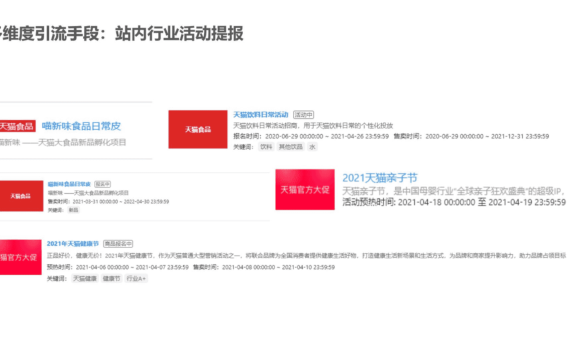Viewport: 570px width, 360px height.
Task: Click the 天猫食品 thumbnail beside 天猫饮料日常活动
Action: pos(198,129)
